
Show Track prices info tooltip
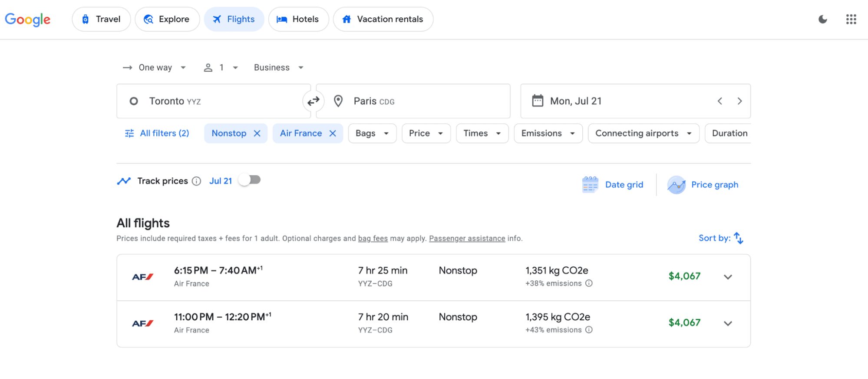point(197,181)
